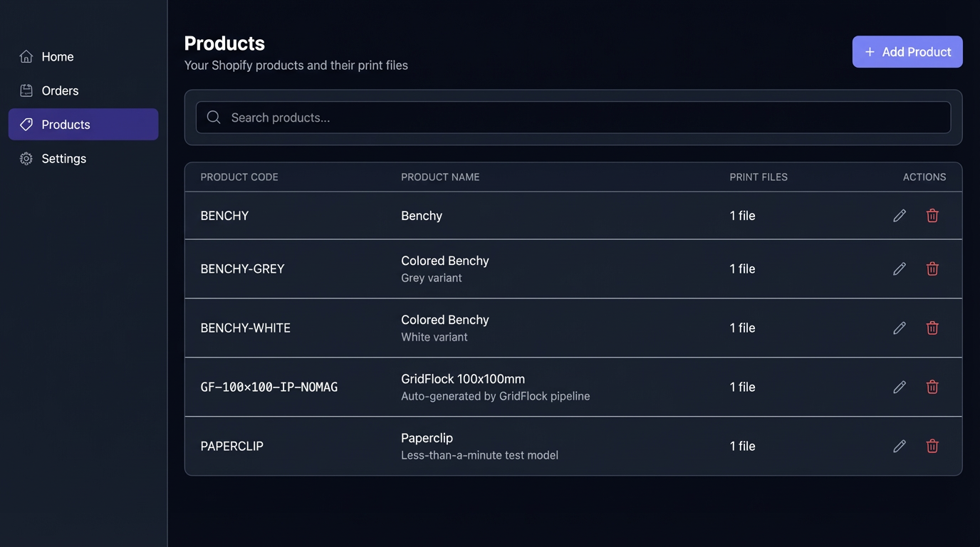Open the Orders page from the sidebar
This screenshot has width=980, height=547.
tap(60, 90)
